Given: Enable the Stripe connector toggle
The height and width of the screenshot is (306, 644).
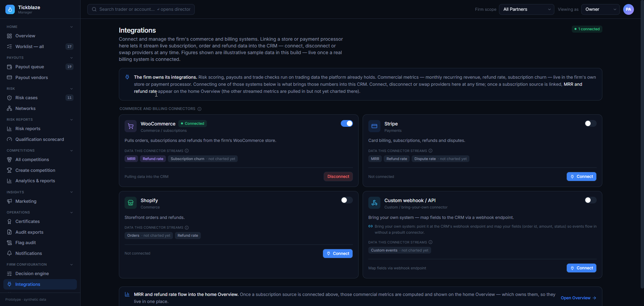Looking at the screenshot, I should pos(591,123).
